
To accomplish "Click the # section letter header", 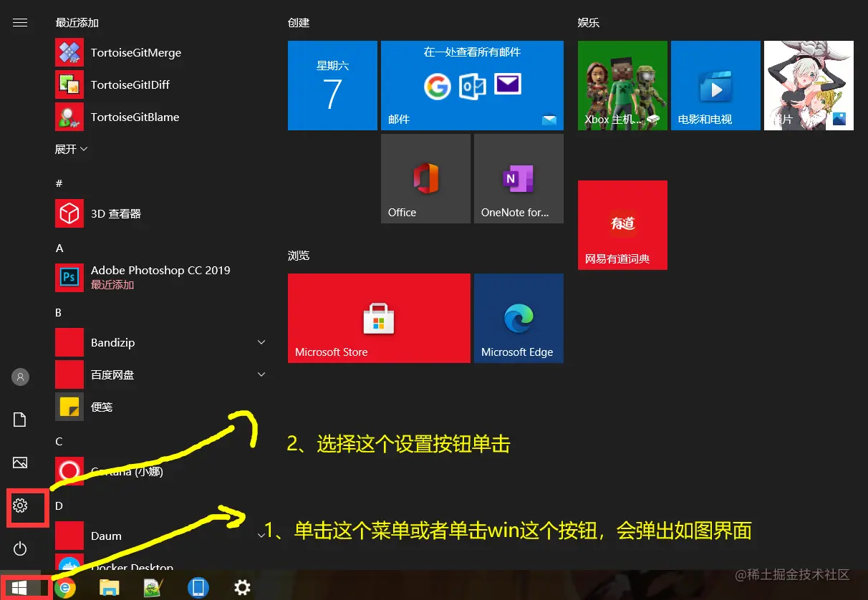I will pyautogui.click(x=59, y=183).
